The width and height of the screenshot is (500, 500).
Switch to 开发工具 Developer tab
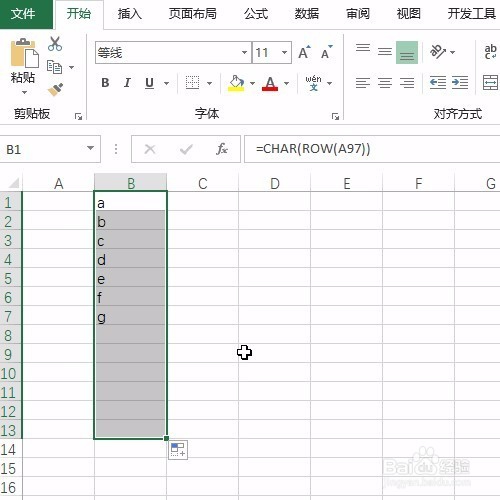click(x=471, y=14)
